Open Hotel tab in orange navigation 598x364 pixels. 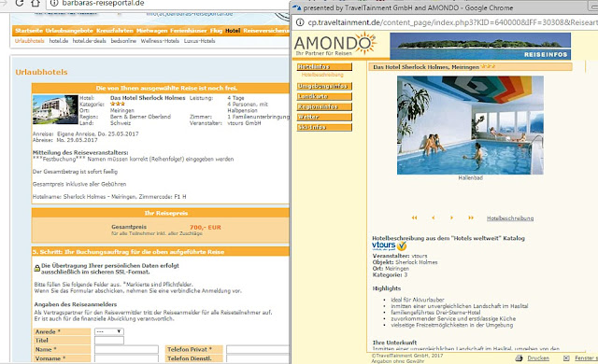point(233,31)
